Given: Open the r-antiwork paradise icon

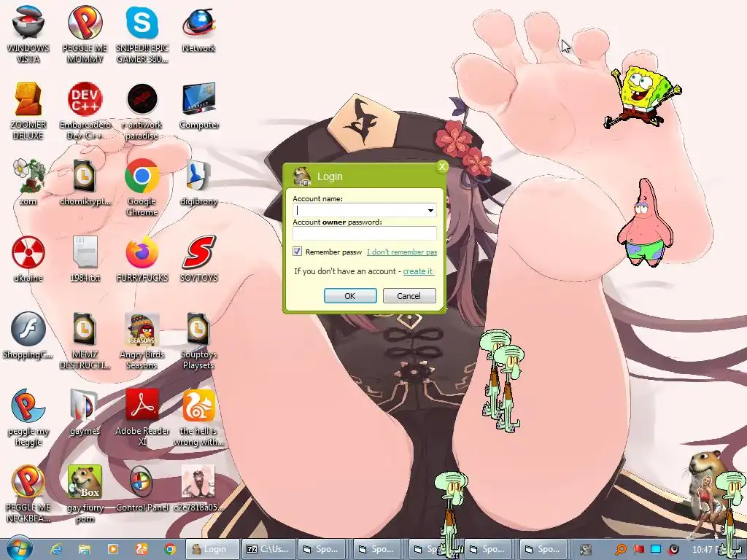Looking at the screenshot, I should coord(142,111).
